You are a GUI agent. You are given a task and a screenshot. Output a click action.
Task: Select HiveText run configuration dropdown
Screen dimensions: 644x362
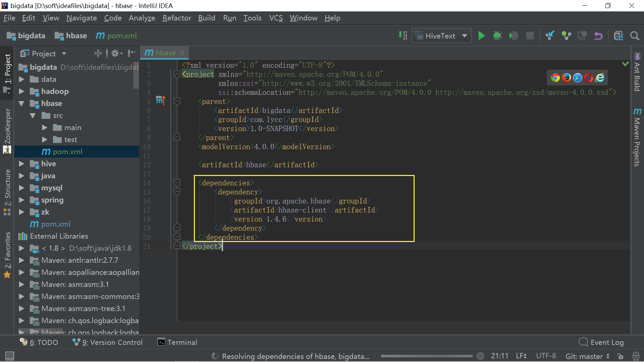[x=442, y=36]
